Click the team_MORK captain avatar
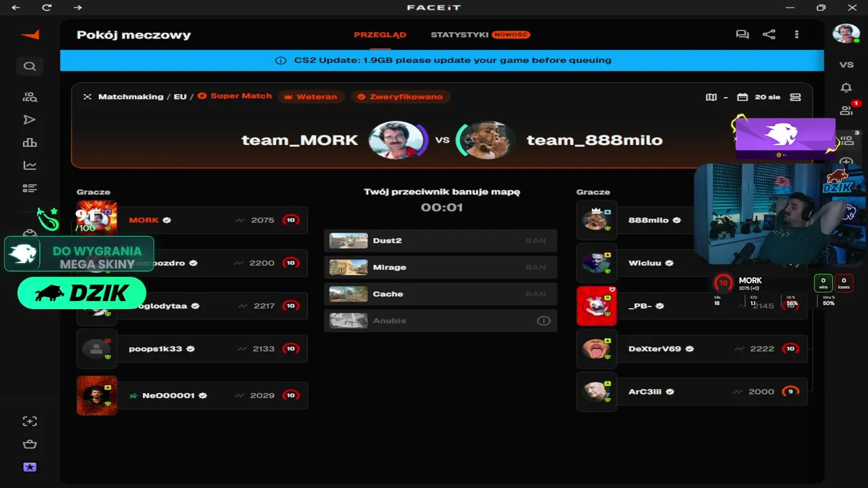868x488 pixels. [x=397, y=140]
